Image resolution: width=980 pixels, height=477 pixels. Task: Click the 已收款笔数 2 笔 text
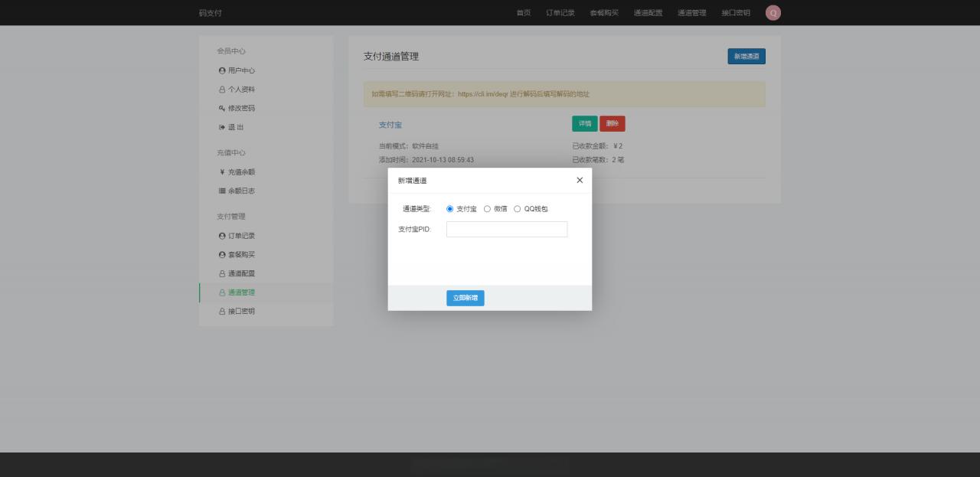pyautogui.click(x=598, y=160)
